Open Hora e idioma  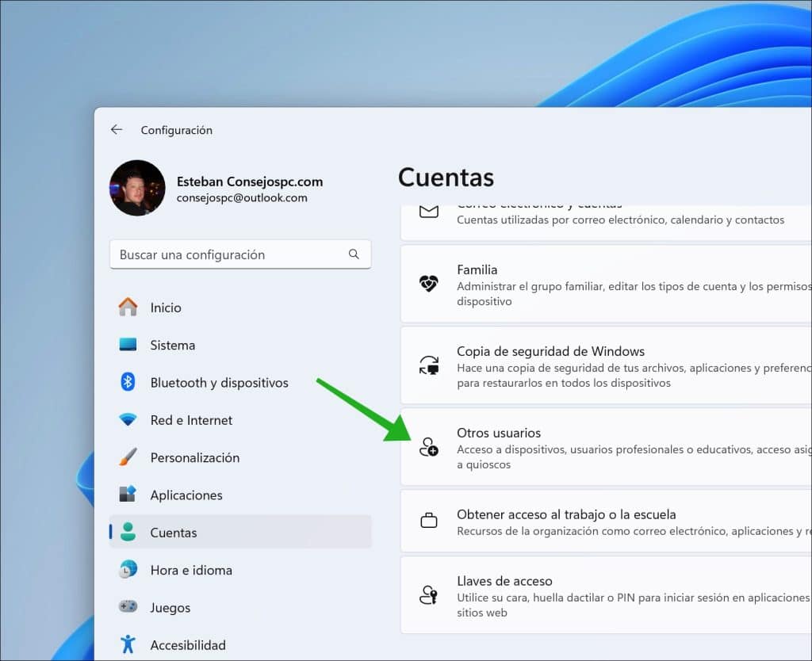(x=240, y=570)
